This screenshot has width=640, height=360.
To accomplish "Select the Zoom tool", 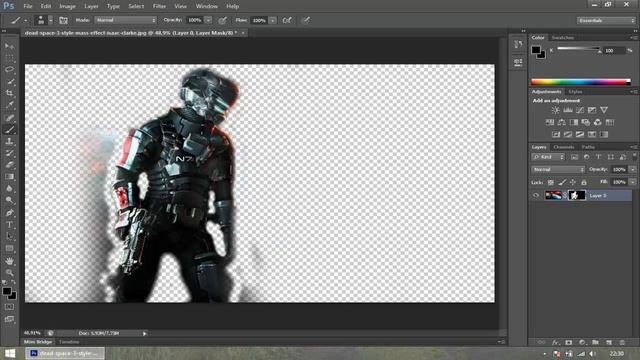I will coord(9,273).
